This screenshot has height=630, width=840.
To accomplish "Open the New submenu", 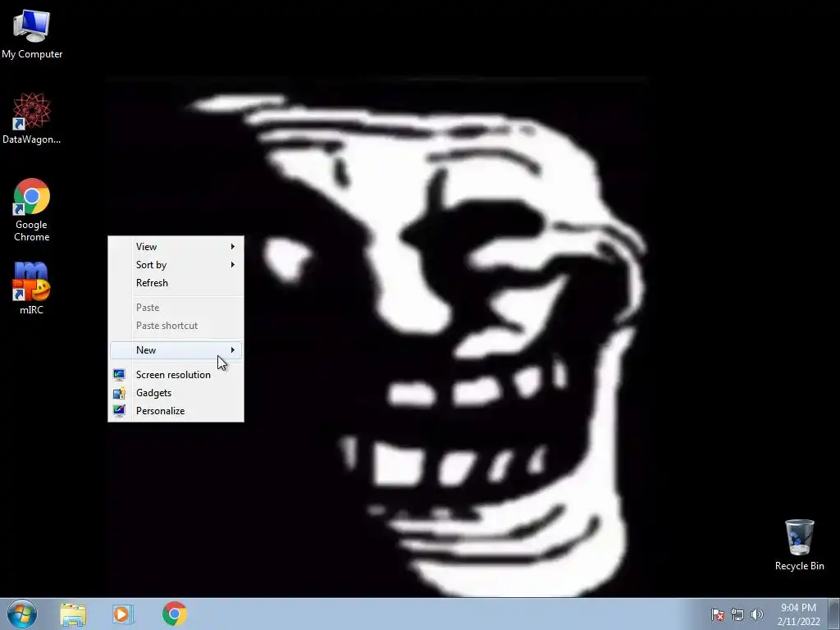I will point(176,349).
